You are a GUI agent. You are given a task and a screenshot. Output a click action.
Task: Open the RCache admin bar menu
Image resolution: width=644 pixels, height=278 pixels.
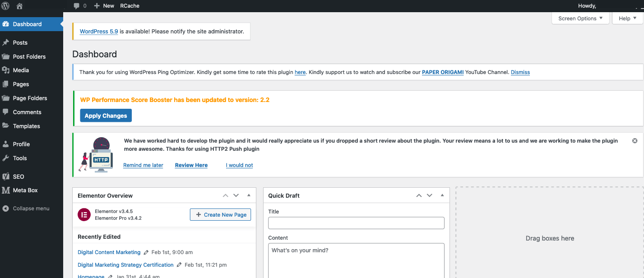click(x=130, y=6)
